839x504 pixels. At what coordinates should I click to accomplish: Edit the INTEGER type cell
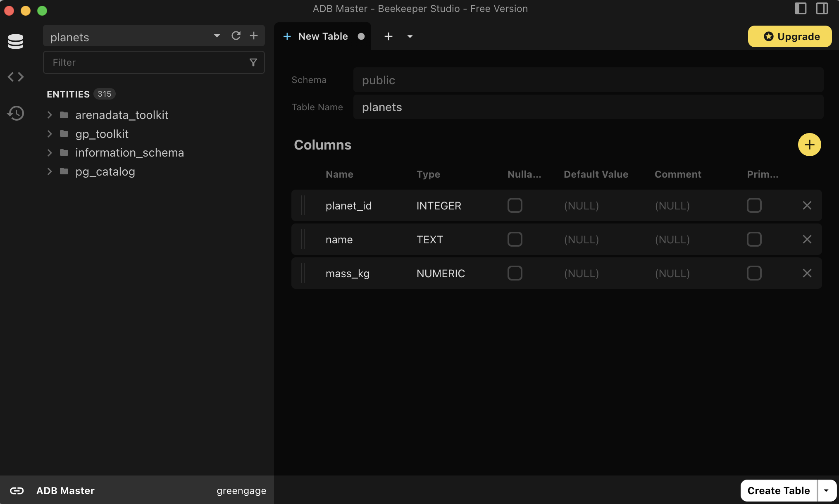439,205
